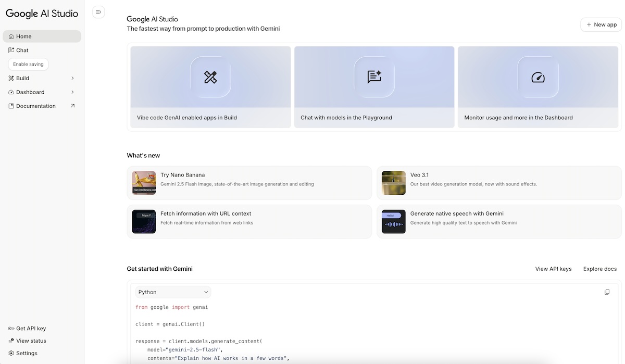Open Settings from the sidebar gear icon
625x364 pixels.
click(11, 353)
